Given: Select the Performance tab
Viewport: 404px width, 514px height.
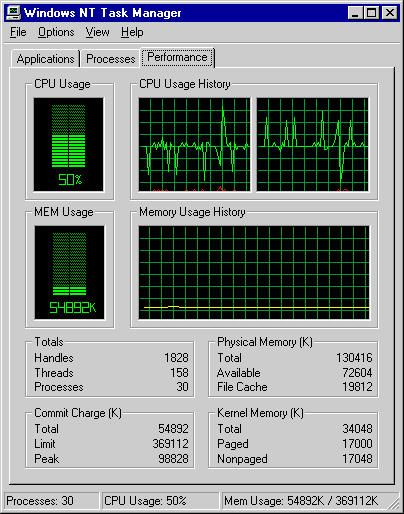Looking at the screenshot, I should pos(177,57).
